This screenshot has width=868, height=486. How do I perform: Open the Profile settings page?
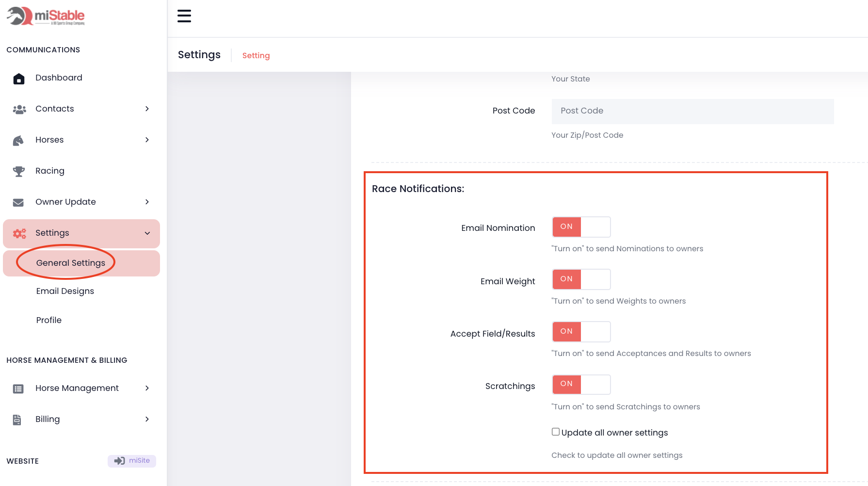point(49,320)
